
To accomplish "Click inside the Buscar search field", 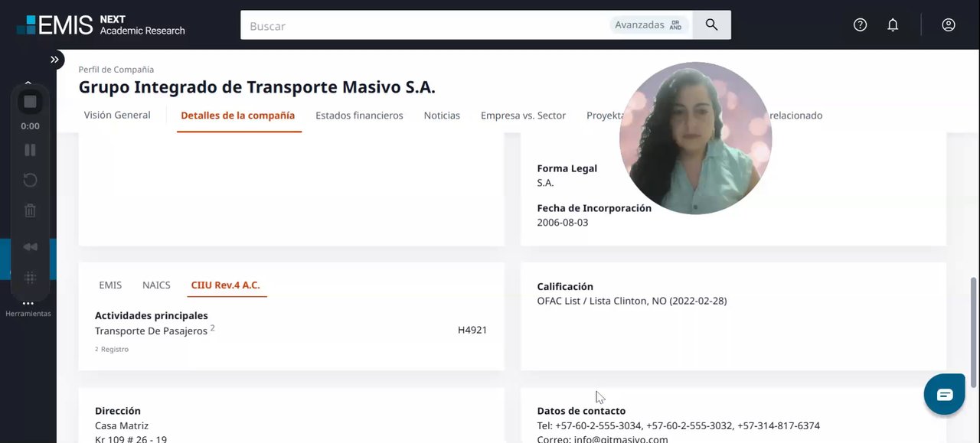I will click(x=425, y=25).
